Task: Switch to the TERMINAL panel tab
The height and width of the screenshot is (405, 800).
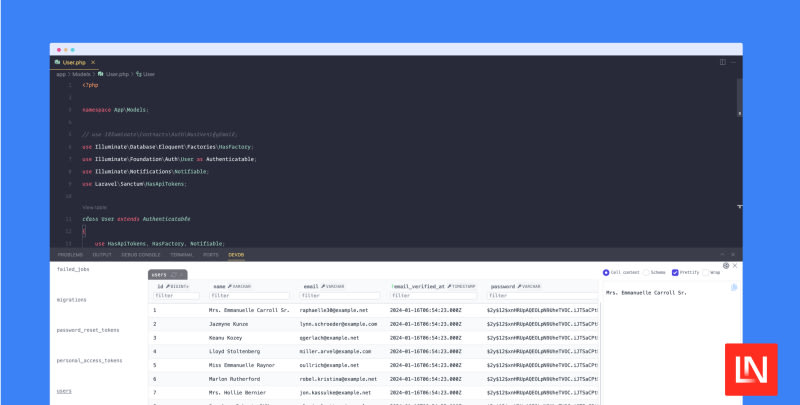Action: (181, 254)
